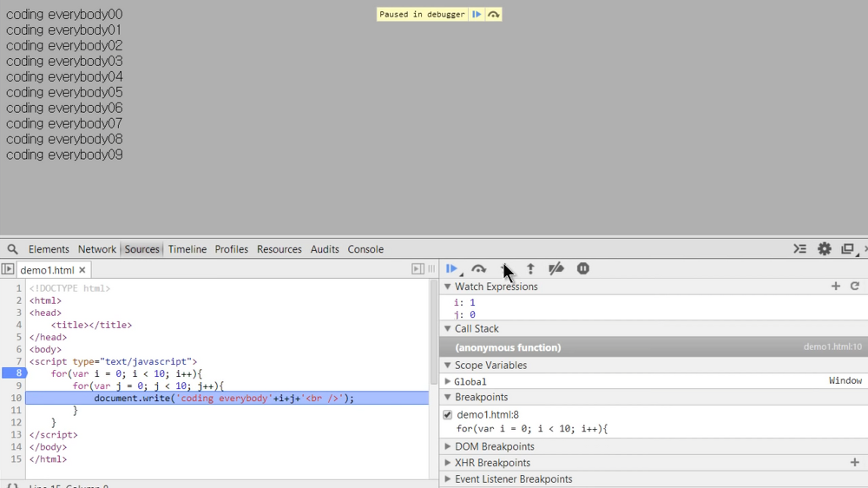Click the sidebar resize grip beside hide-debugger icon

coord(431,268)
